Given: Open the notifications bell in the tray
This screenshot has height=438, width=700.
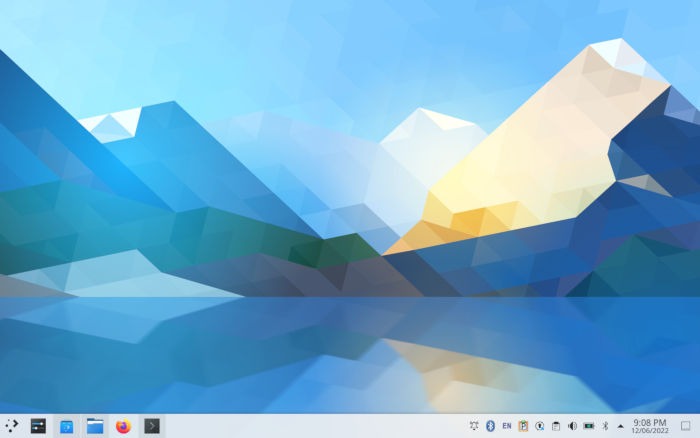Looking at the screenshot, I should point(474,426).
